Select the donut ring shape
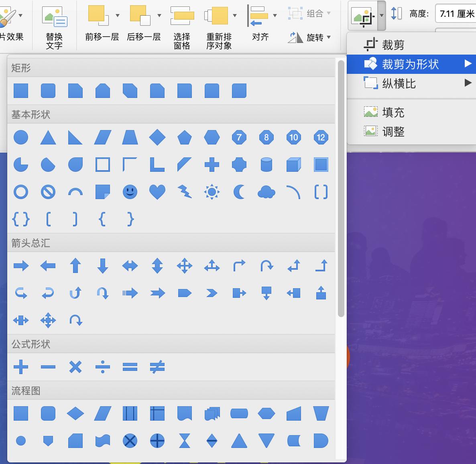This screenshot has height=464, width=476. [x=21, y=192]
